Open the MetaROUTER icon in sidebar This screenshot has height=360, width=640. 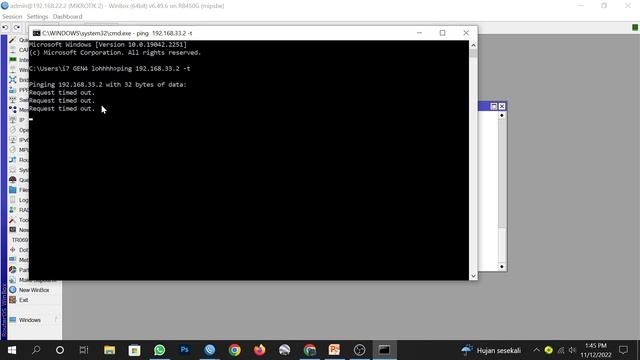[x=13, y=260]
